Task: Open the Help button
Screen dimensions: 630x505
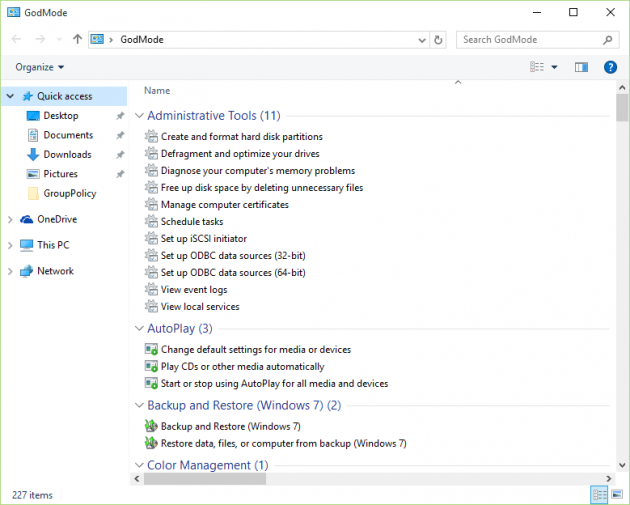Action: (x=610, y=67)
